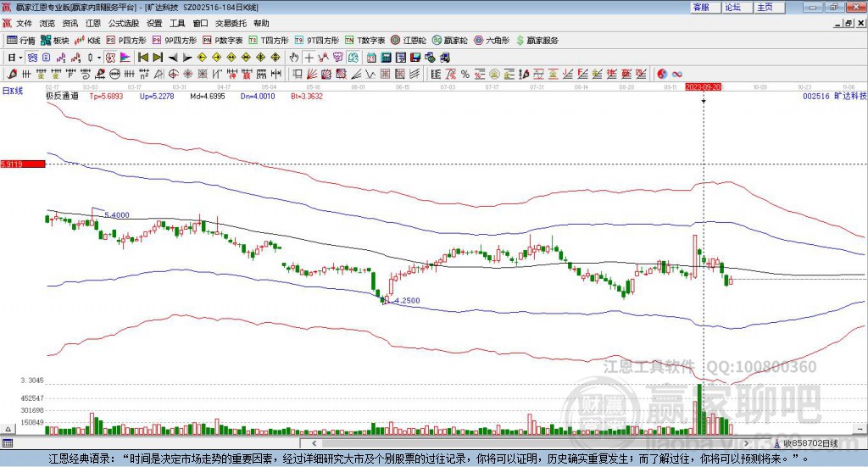Screen dimensions: 868x467
Task: Open the 公式选股 menu
Action: click(124, 23)
